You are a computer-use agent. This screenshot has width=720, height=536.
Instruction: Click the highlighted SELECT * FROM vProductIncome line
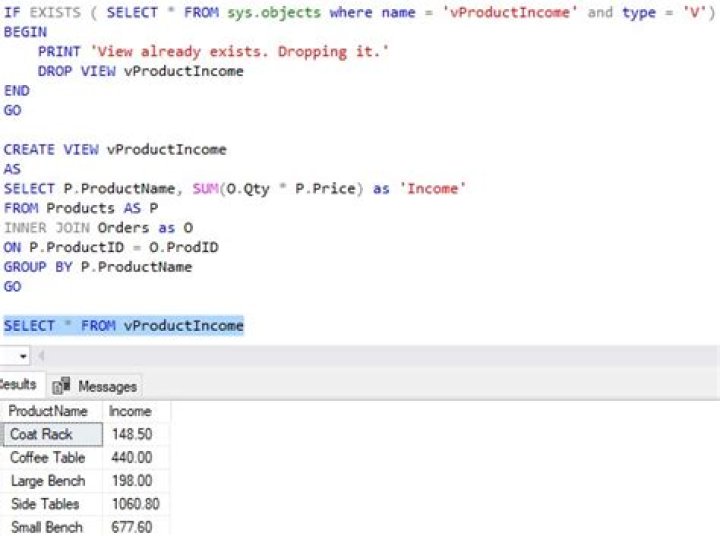(x=123, y=326)
